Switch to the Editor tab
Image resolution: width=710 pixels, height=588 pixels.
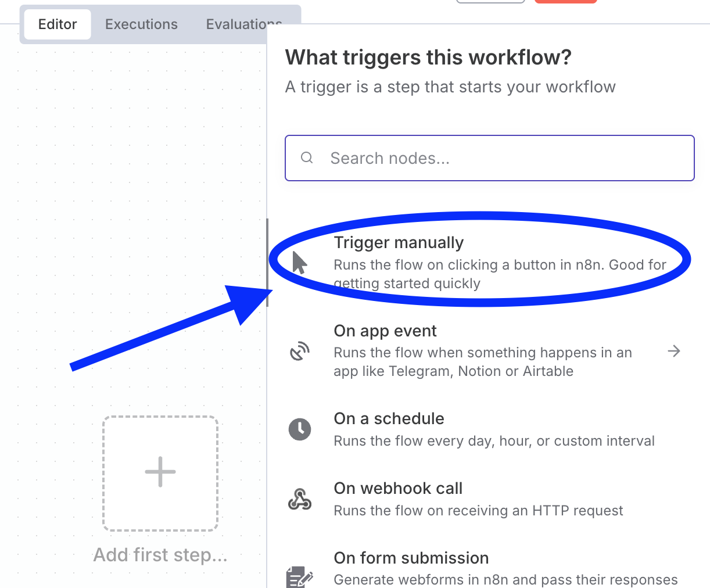(x=58, y=24)
